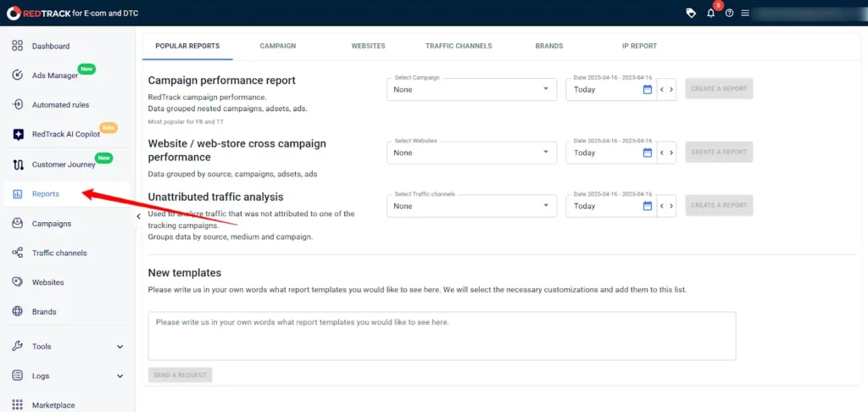This screenshot has height=412, width=868.
Task: Expand the Tools menu chevron
Action: [120, 347]
